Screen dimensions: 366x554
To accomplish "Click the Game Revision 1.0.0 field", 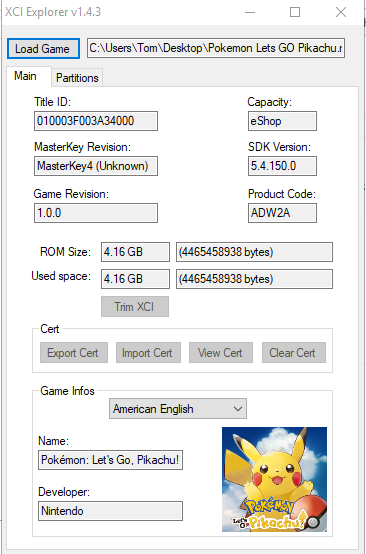I will 96,213.
